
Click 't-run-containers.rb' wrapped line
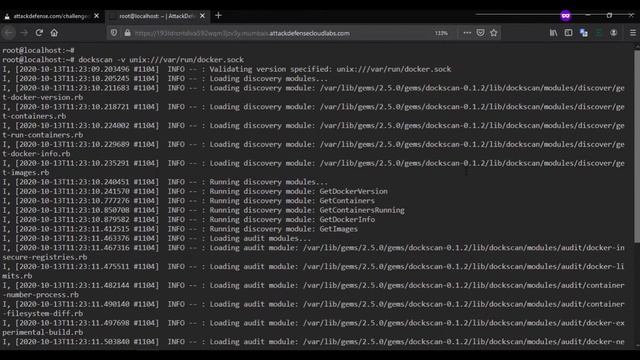pos(42,135)
